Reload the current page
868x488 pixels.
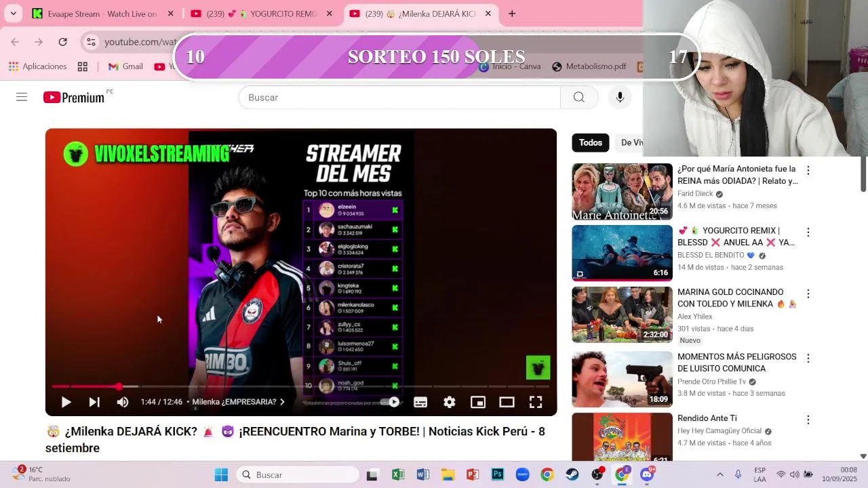pyautogui.click(x=62, y=42)
